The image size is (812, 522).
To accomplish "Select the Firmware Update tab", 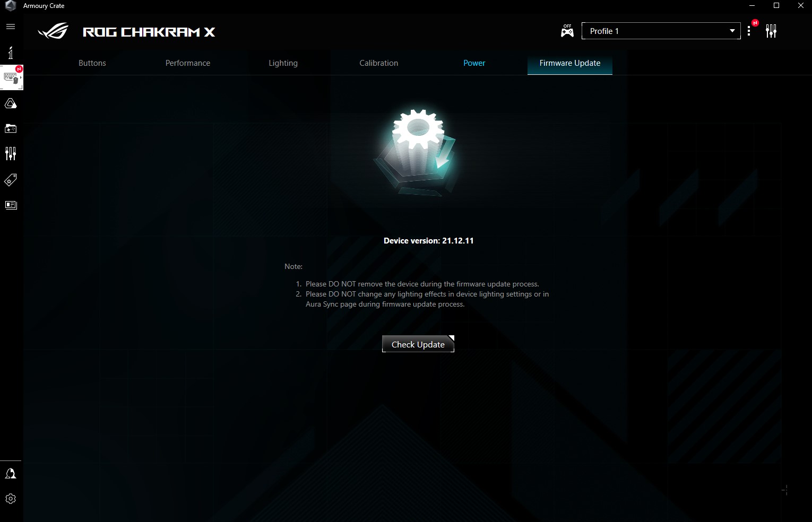I will [x=570, y=63].
